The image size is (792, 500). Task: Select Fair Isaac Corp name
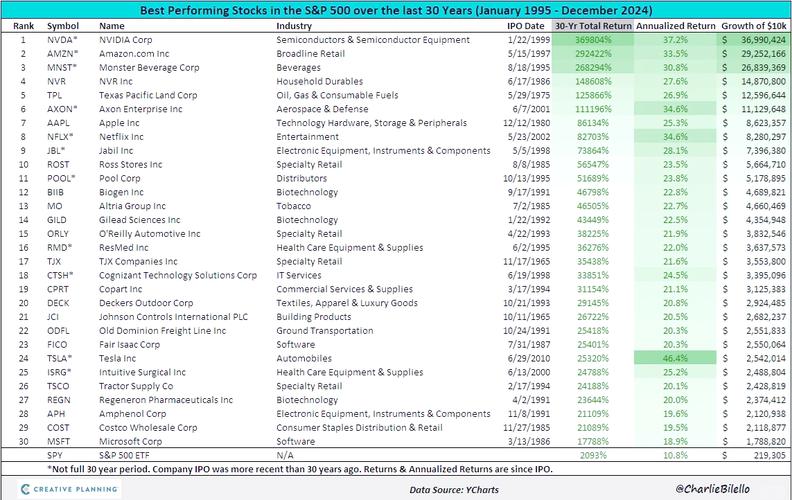point(129,344)
